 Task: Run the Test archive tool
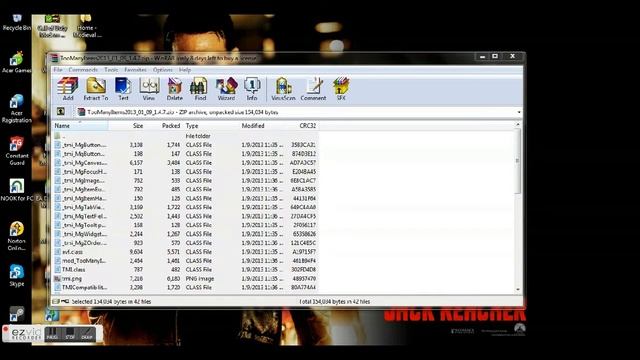[123, 89]
